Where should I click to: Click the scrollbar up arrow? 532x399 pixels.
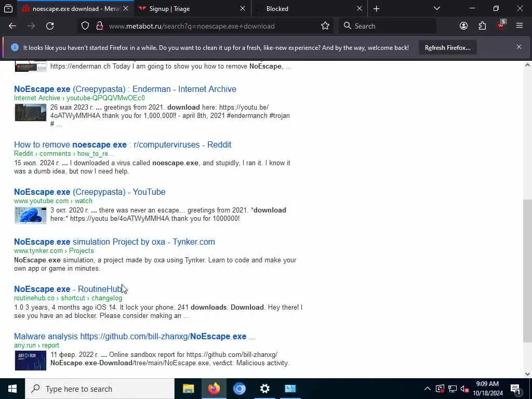coord(527,65)
